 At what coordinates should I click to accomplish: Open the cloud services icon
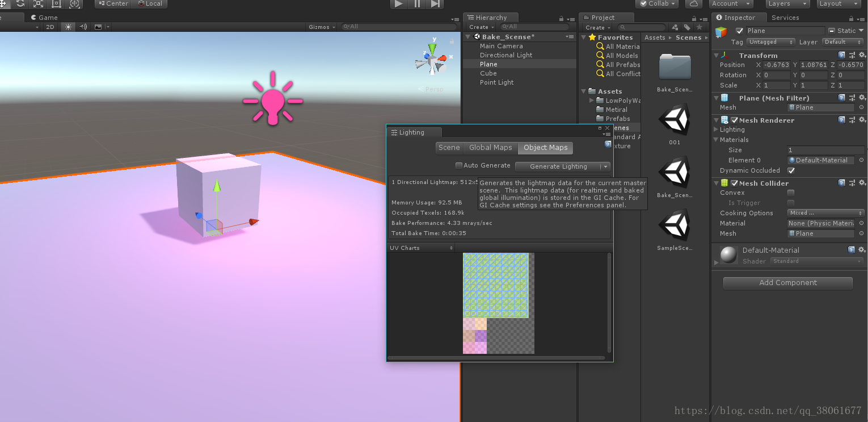click(693, 3)
